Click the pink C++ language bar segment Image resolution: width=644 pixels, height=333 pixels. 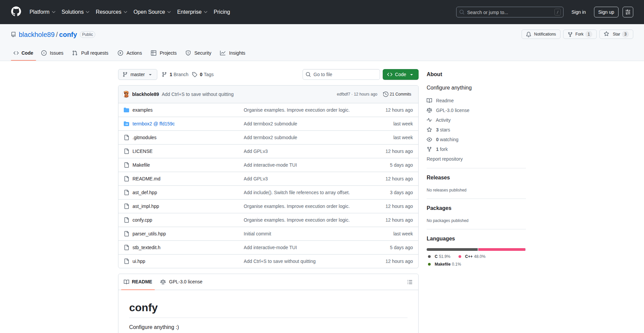[501, 249]
